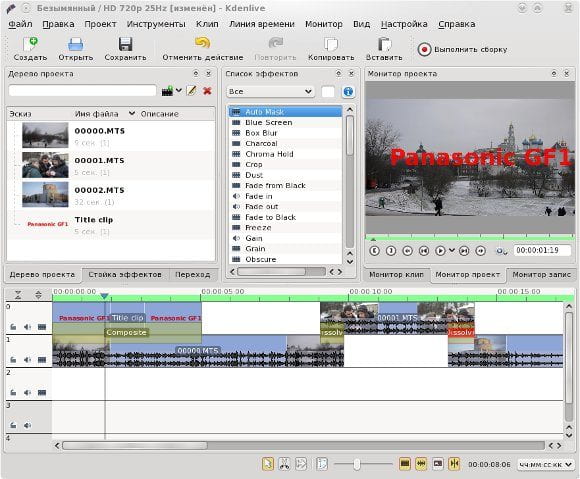Hide video on track 0

[x=42, y=327]
